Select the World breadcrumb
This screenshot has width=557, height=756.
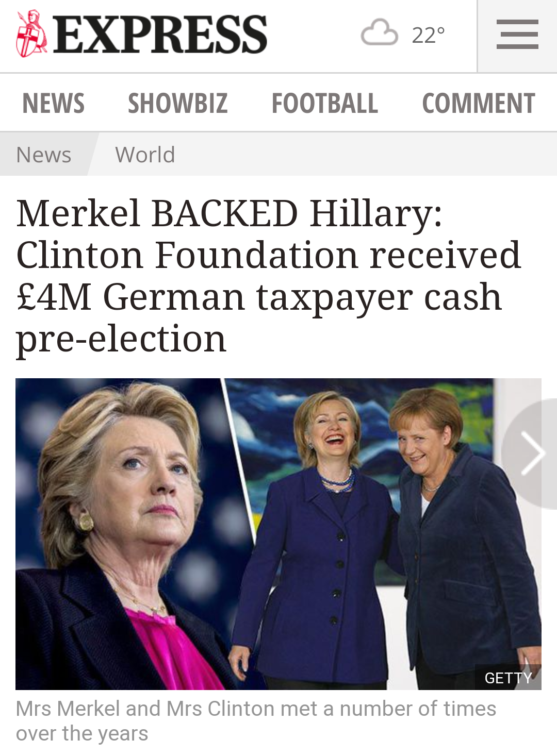click(x=145, y=155)
